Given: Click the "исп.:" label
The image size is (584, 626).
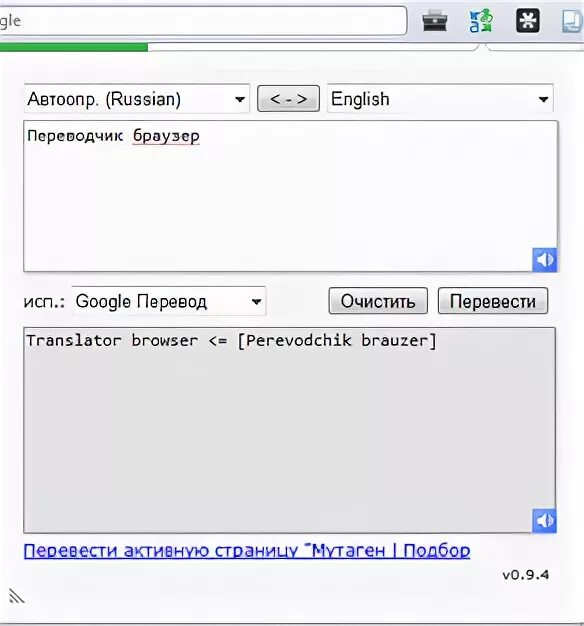Looking at the screenshot, I should (x=44, y=302).
